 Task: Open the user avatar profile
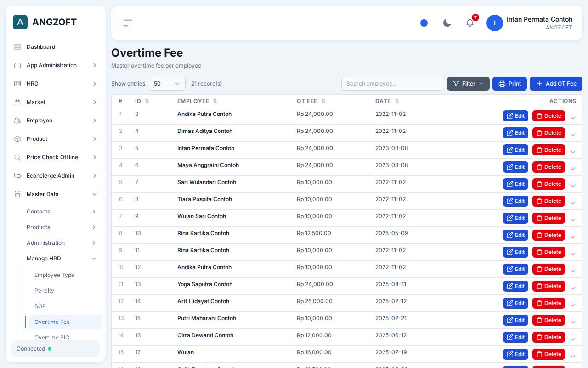coord(495,23)
